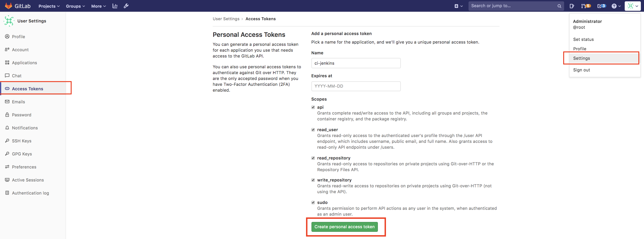Open Access Tokens in the sidebar
The image size is (644, 239).
coord(28,89)
